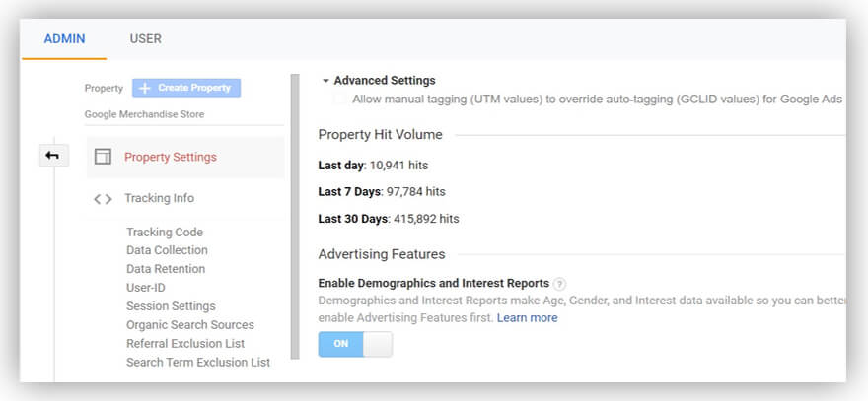Click the back arrow icon

(52, 156)
